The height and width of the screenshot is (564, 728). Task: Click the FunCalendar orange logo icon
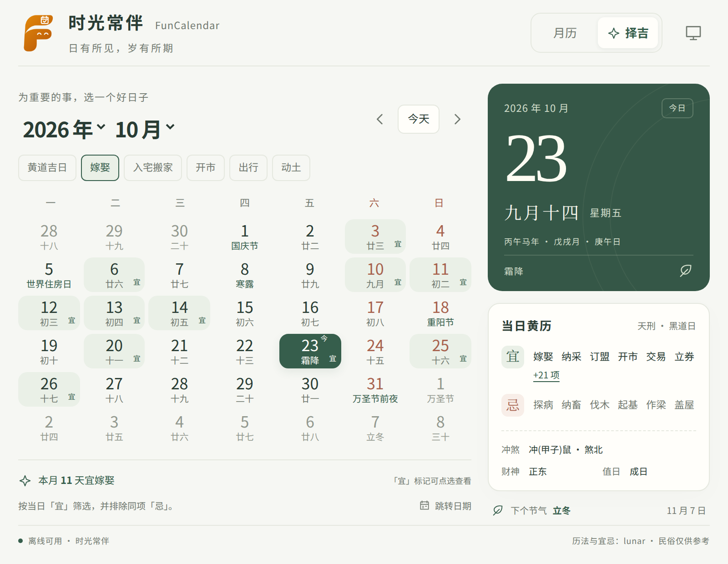(x=38, y=33)
